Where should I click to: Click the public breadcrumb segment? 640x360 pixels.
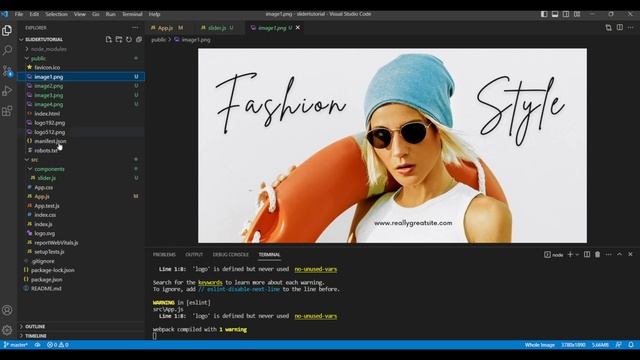[x=158, y=40]
